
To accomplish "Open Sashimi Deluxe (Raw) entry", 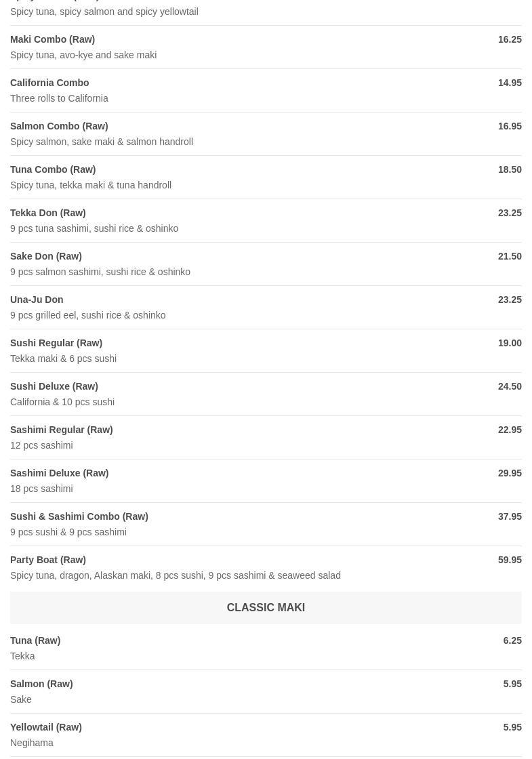I will tap(266, 480).
